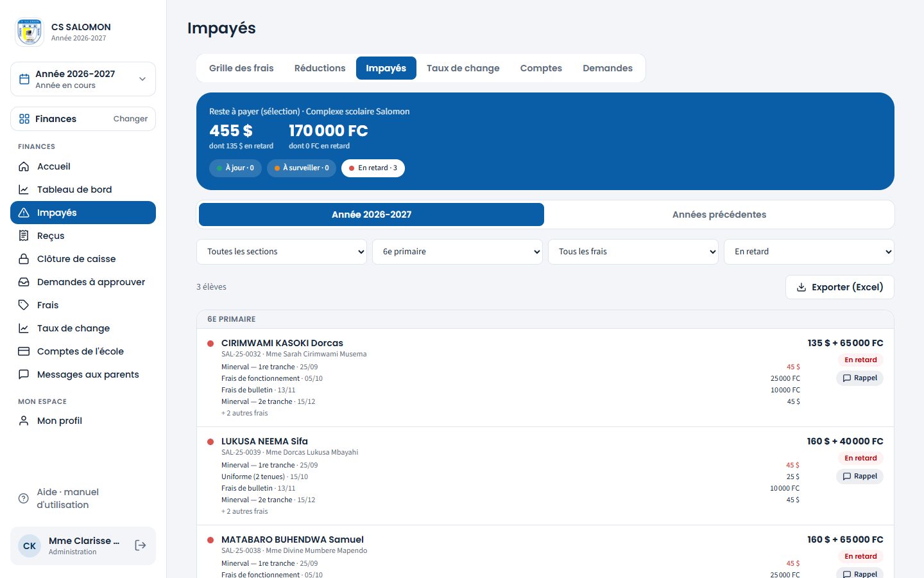Go to the 'Demandes' tab
The image size is (924, 578).
(608, 68)
